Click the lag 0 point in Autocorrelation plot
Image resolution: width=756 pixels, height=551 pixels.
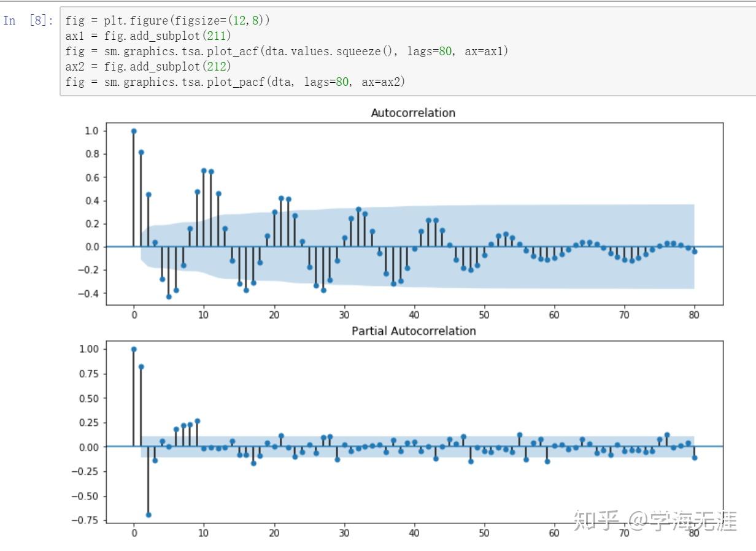point(134,131)
